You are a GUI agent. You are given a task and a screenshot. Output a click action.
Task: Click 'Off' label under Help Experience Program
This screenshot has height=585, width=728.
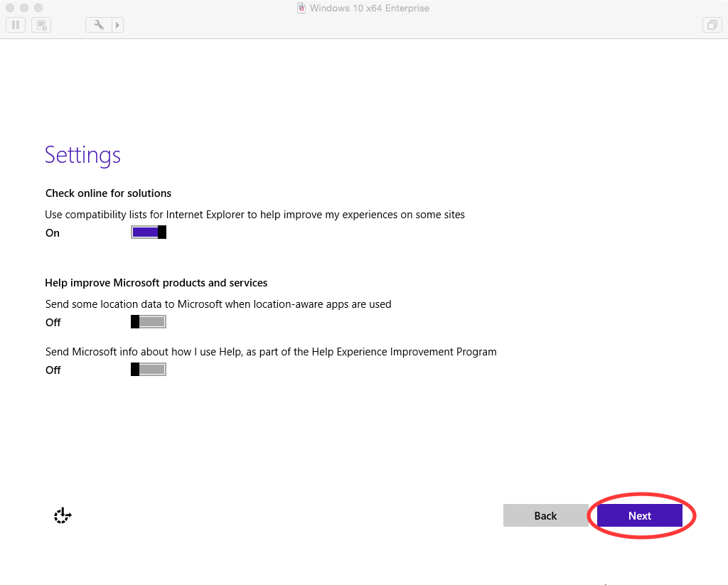[53, 370]
